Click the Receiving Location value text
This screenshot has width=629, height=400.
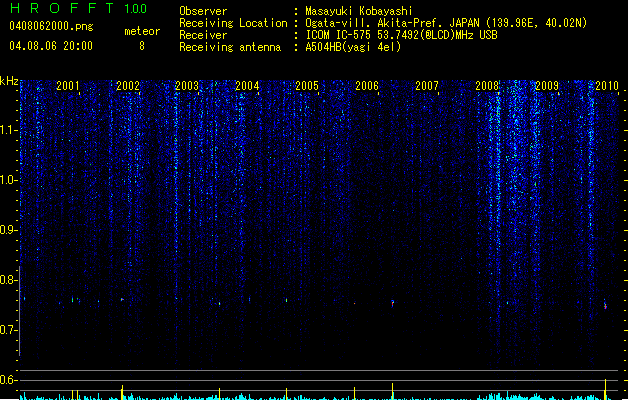446,23
